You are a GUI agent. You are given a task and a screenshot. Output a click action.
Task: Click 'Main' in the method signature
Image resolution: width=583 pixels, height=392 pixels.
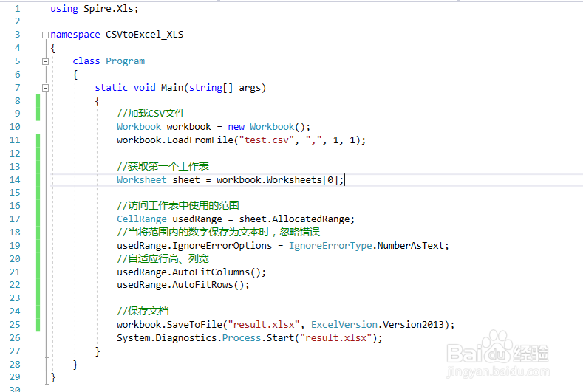click(172, 88)
